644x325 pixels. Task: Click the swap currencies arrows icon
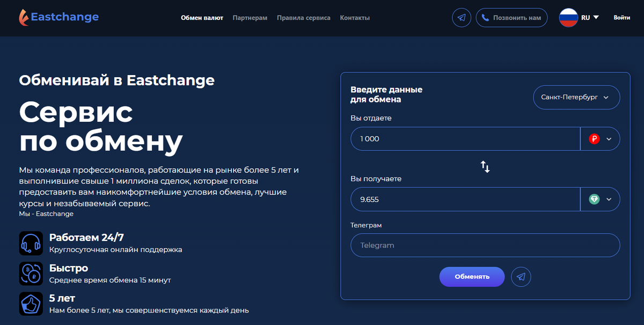click(485, 167)
